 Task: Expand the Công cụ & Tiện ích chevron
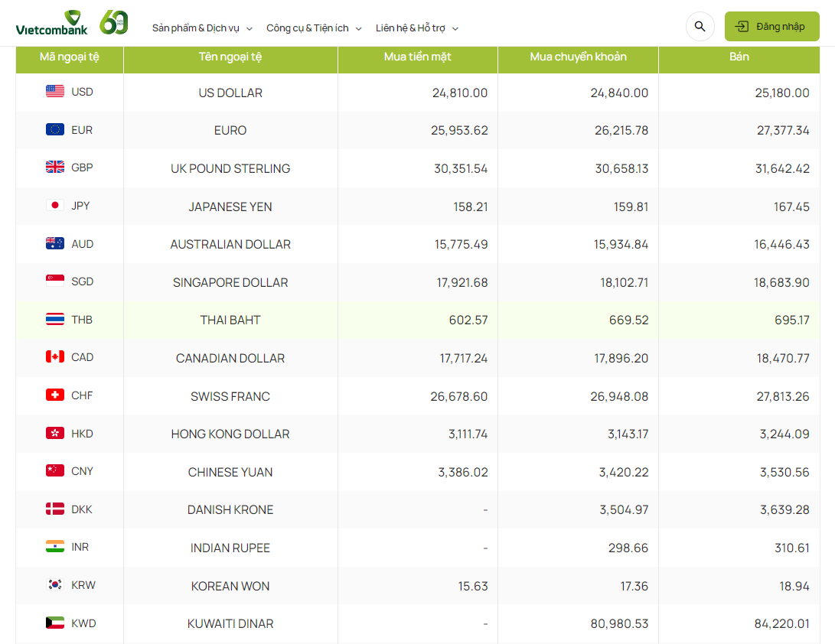point(358,29)
